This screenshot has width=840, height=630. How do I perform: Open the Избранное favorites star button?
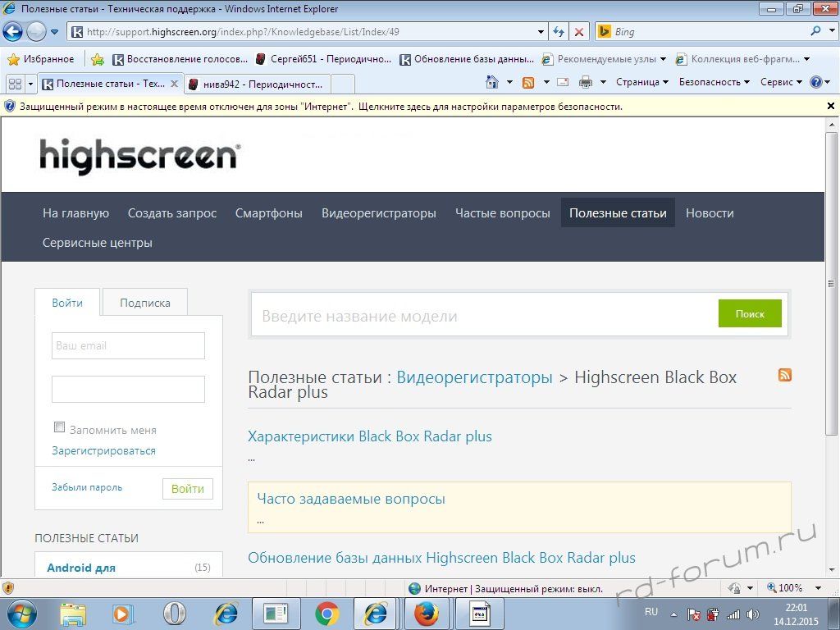[x=41, y=59]
